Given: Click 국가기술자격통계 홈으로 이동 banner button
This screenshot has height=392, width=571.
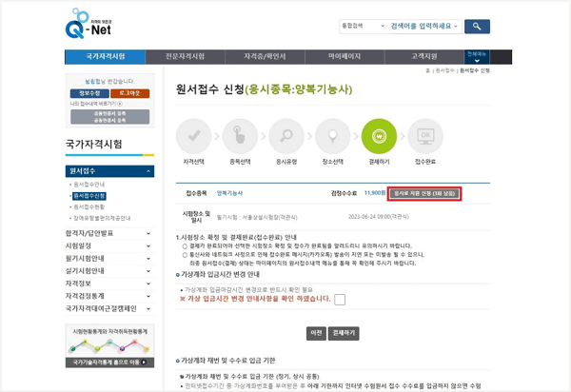Looking at the screenshot, I should pyautogui.click(x=109, y=363).
